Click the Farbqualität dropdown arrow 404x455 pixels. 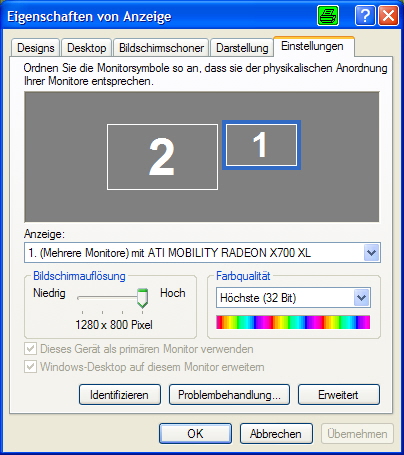[361, 298]
